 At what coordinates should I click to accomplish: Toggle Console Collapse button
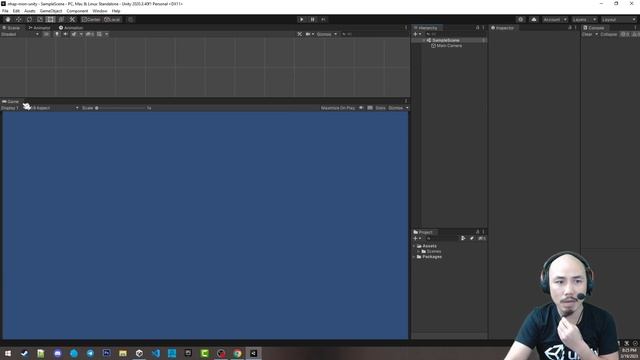click(x=609, y=34)
